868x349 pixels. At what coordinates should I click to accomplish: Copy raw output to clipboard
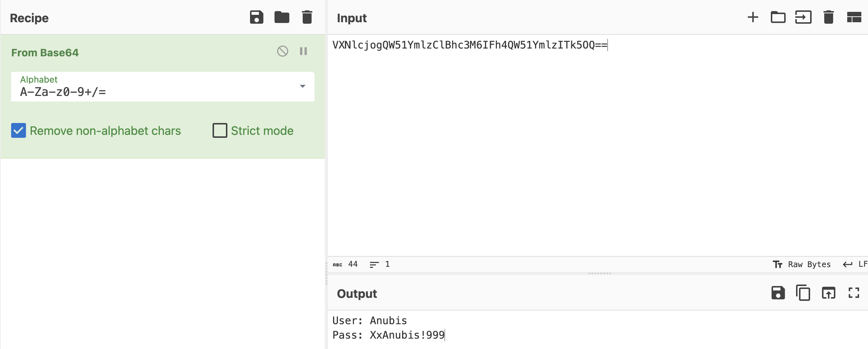pos(803,293)
